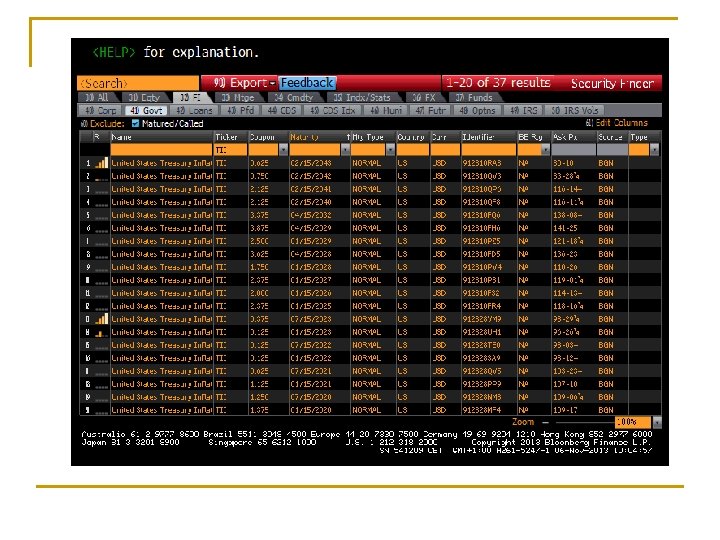Select the Govt sub-tab
Viewport: 720px width, 540px height.
[x=146, y=111]
